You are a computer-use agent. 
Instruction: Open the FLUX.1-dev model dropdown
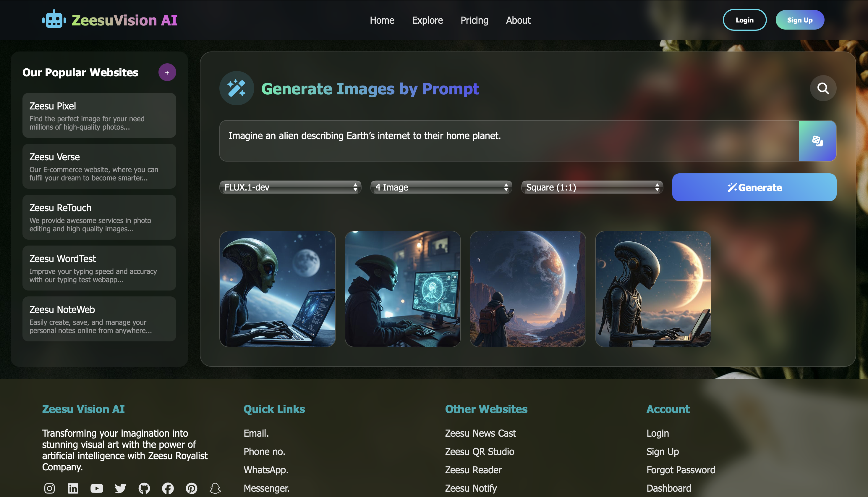point(290,187)
